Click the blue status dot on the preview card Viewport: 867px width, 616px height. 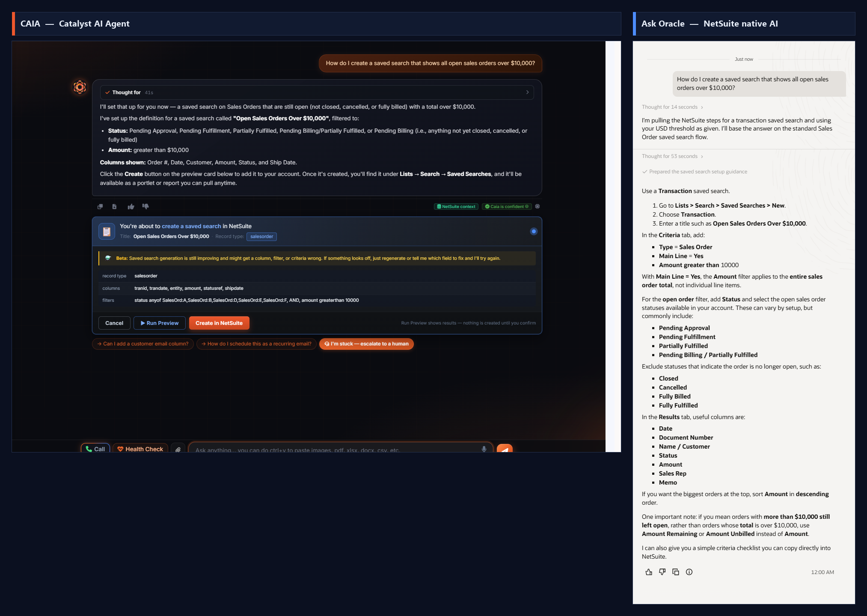click(x=534, y=231)
